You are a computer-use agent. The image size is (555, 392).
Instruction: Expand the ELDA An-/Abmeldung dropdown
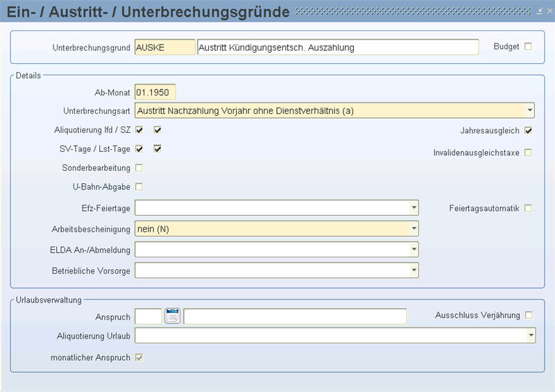point(414,249)
